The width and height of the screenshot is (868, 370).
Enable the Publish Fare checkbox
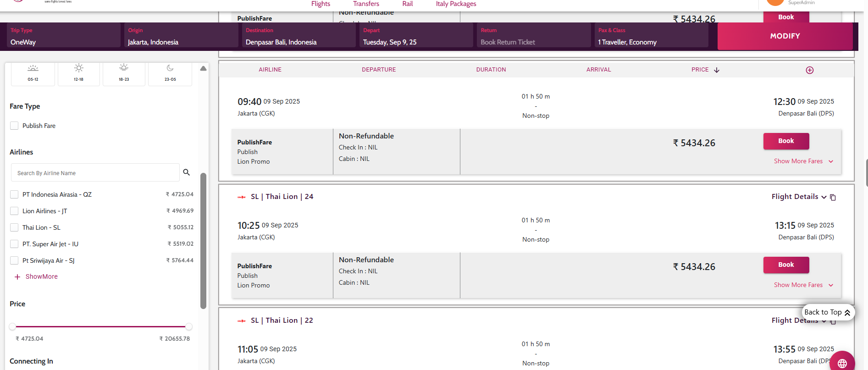14,126
